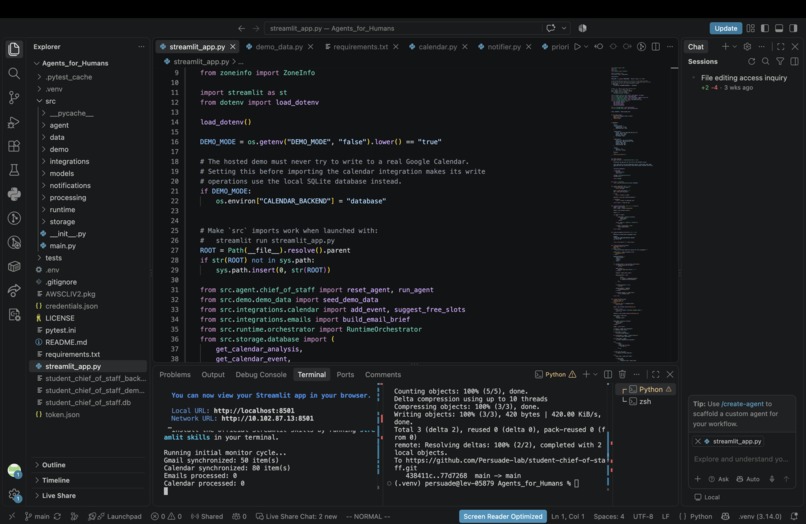Open editor More Actions ellipsis menu
Screen dimensions: 806x524
(x=670, y=47)
